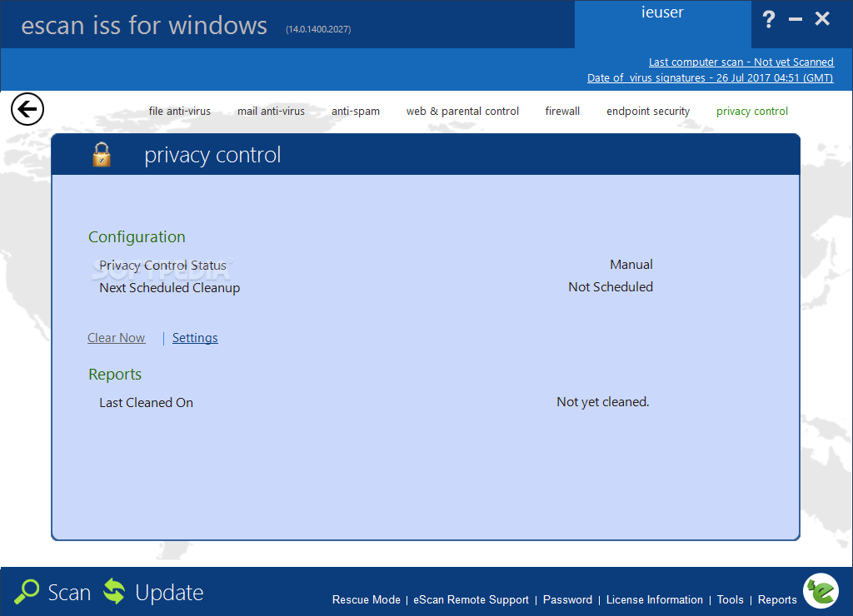Image resolution: width=853 pixels, height=616 pixels.
Task: Open eScan Remote Support
Action: [471, 599]
